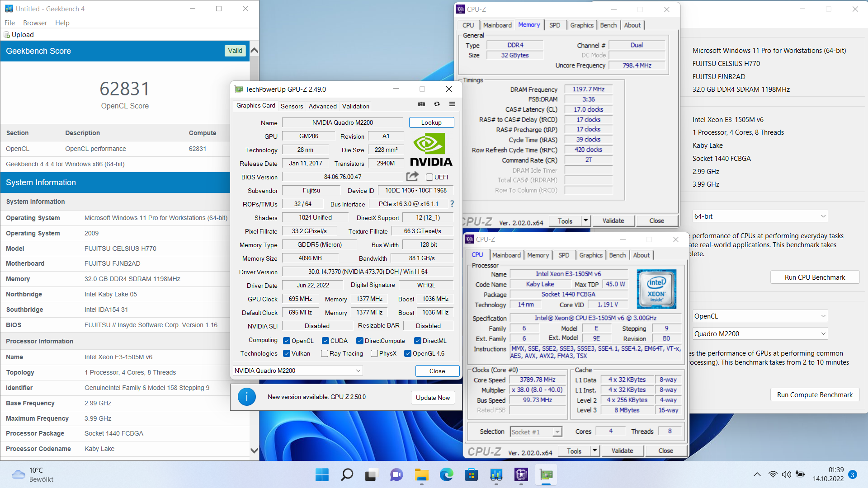The width and height of the screenshot is (868, 488).
Task: Open notification badge in tray
Action: pyautogui.click(x=853, y=474)
